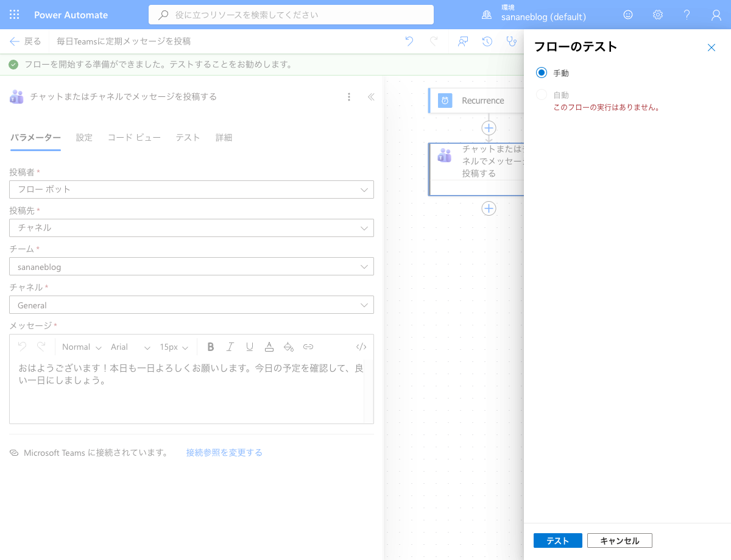The height and width of the screenshot is (560, 731).
Task: Go back with 戻る button
Action: pos(26,41)
